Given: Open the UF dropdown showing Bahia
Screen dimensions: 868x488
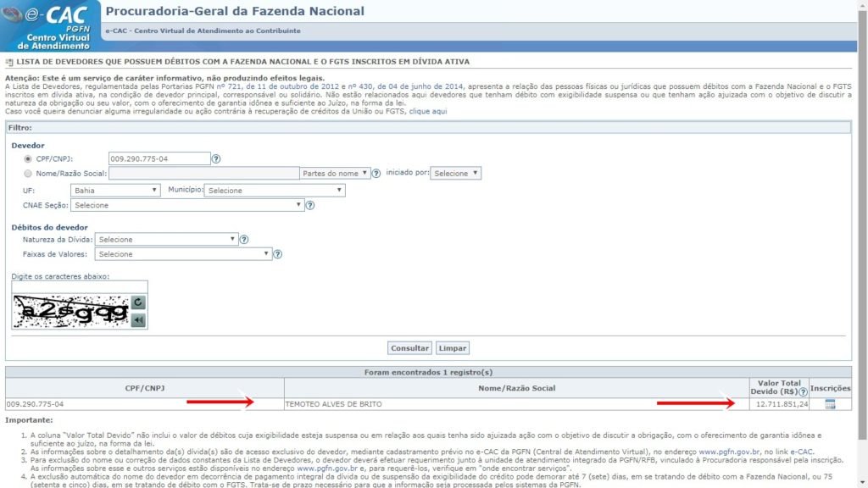Looking at the screenshot, I should (x=115, y=191).
